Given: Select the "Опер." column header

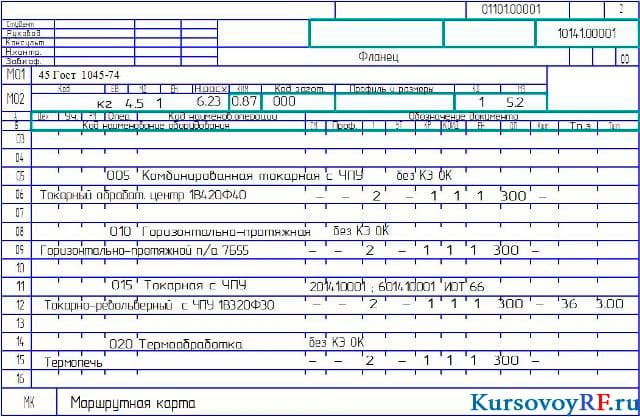Looking at the screenshot, I should pyautogui.click(x=119, y=116).
